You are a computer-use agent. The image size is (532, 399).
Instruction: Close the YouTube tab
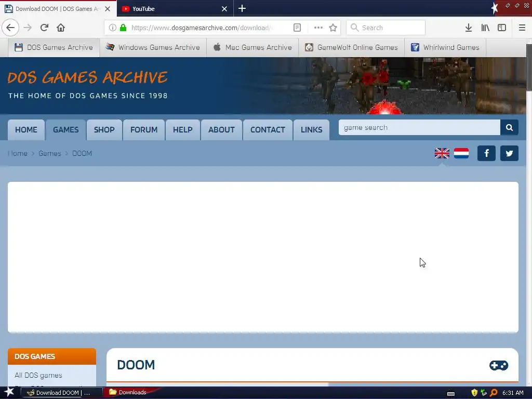(x=224, y=9)
